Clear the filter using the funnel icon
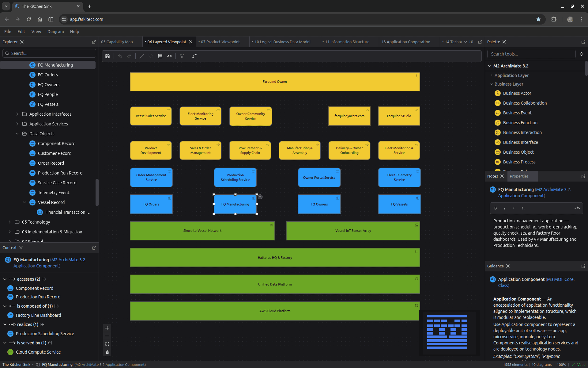The image size is (588, 368). coord(182,56)
